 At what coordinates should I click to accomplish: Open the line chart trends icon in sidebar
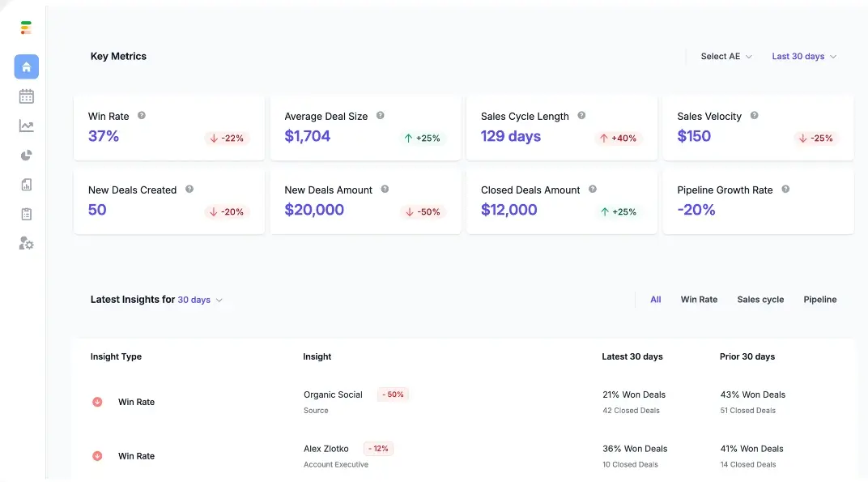26,126
